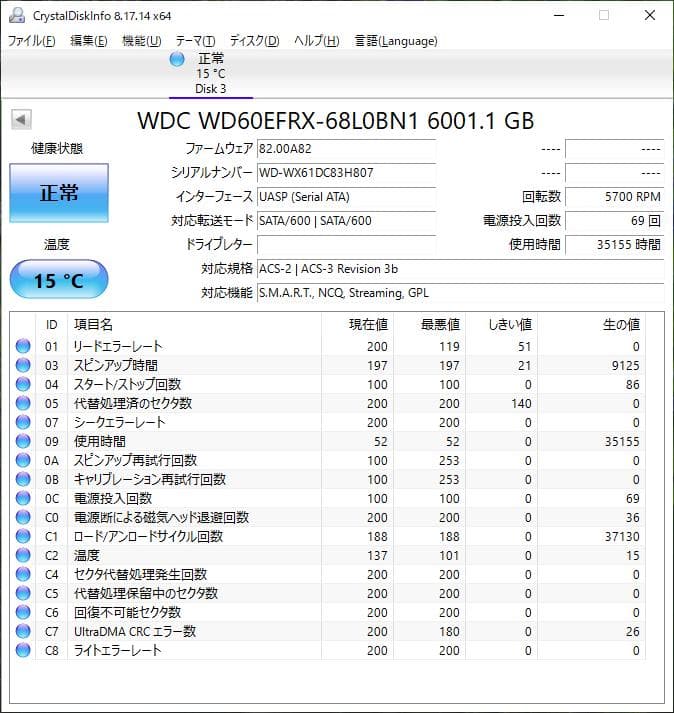The height and width of the screenshot is (713, 674).
Task: Click the 使用時間 field showing 35155 時間
Action: coord(614,245)
